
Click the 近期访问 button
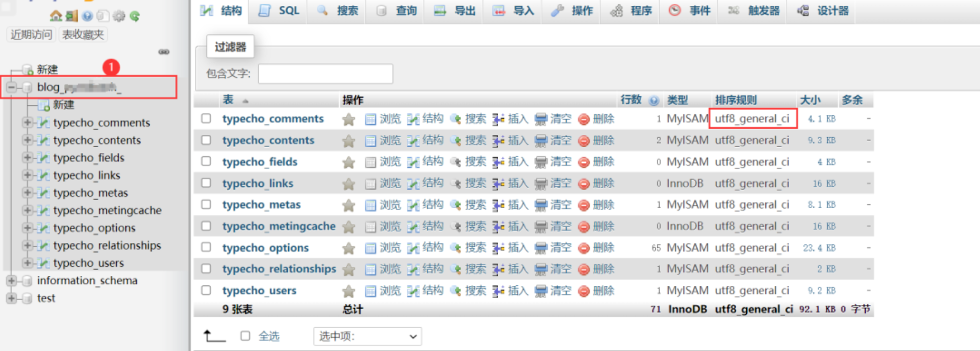31,35
